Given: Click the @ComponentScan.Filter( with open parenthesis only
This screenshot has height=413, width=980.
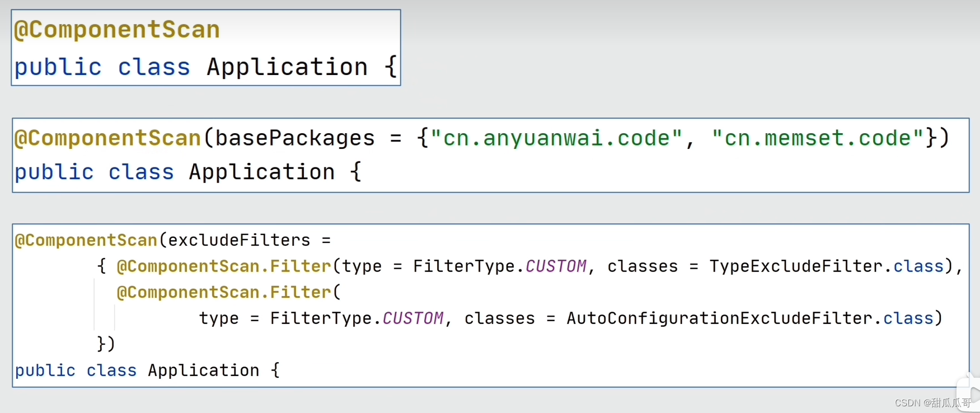Looking at the screenshot, I should (x=228, y=292).
